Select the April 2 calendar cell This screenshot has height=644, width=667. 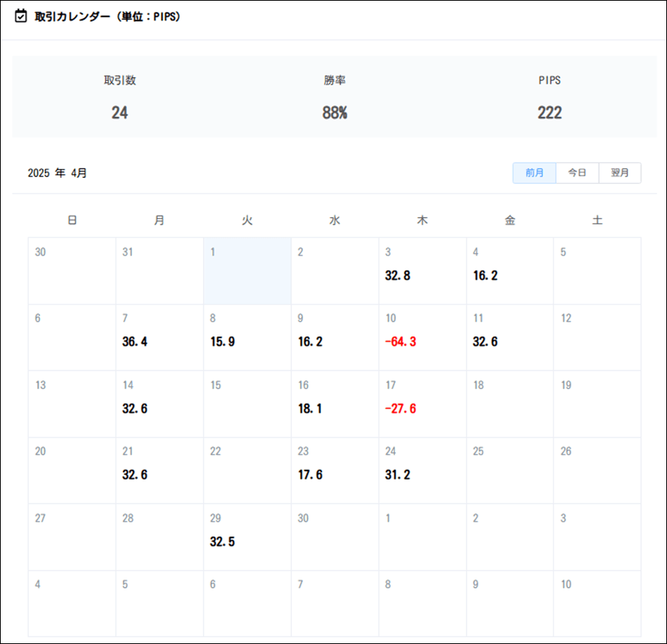[x=335, y=271]
